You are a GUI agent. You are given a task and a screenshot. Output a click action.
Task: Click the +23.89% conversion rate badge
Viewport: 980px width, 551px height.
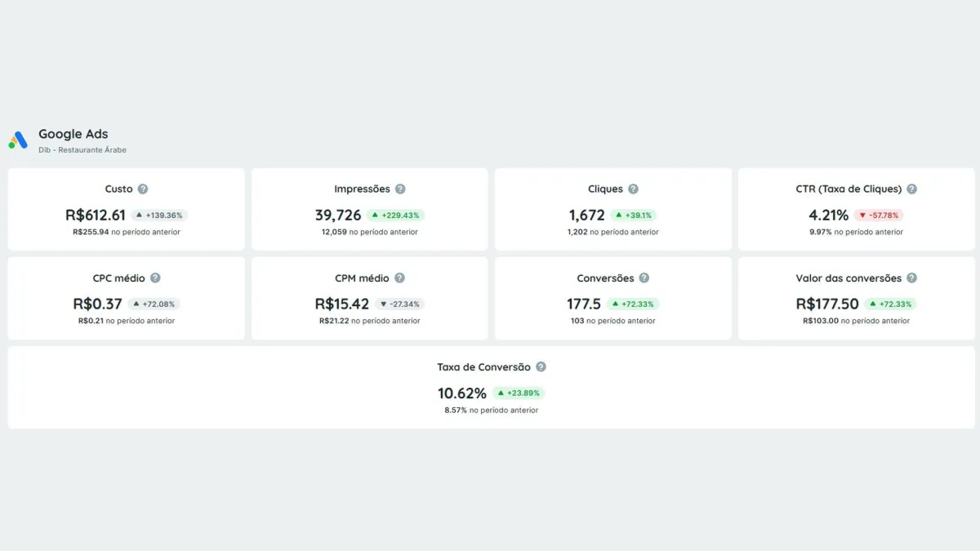coord(519,393)
